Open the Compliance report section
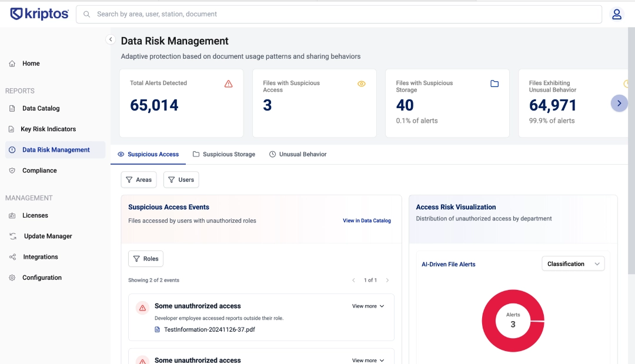The width and height of the screenshot is (635, 364). (13, 170)
